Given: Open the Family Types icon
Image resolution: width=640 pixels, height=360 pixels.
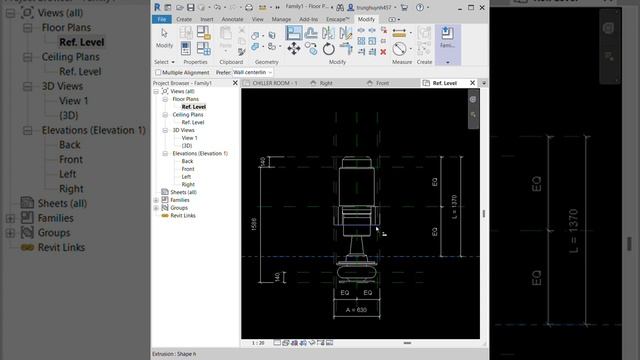Looking at the screenshot, I should [x=203, y=48].
